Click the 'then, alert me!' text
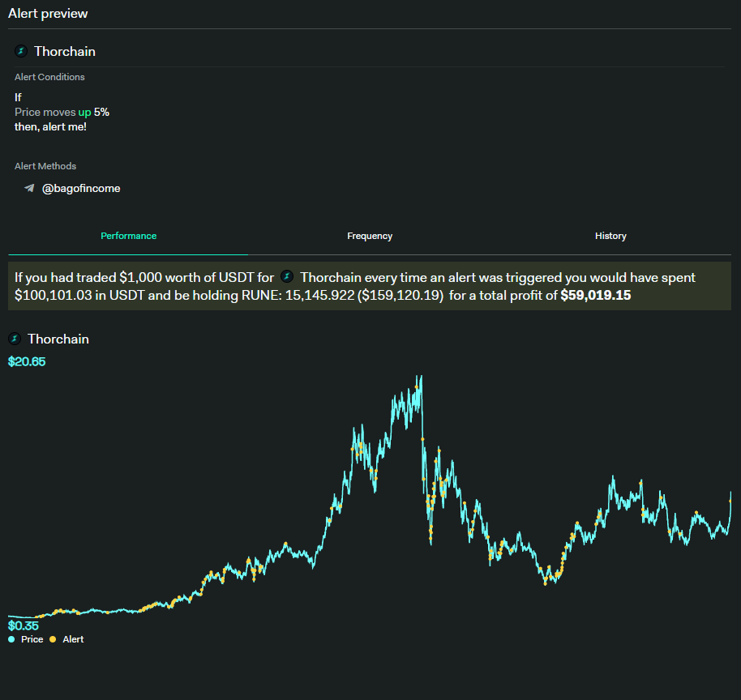This screenshot has width=741, height=700. (50, 126)
